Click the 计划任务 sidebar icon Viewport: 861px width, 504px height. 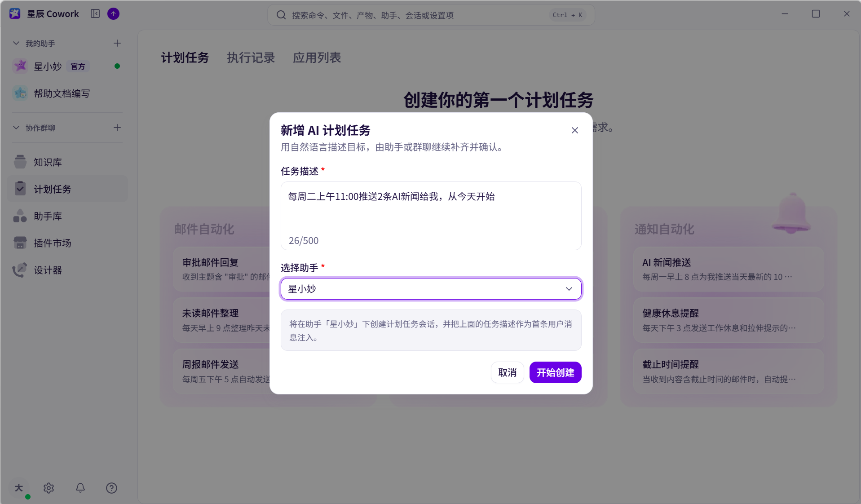[x=20, y=189]
